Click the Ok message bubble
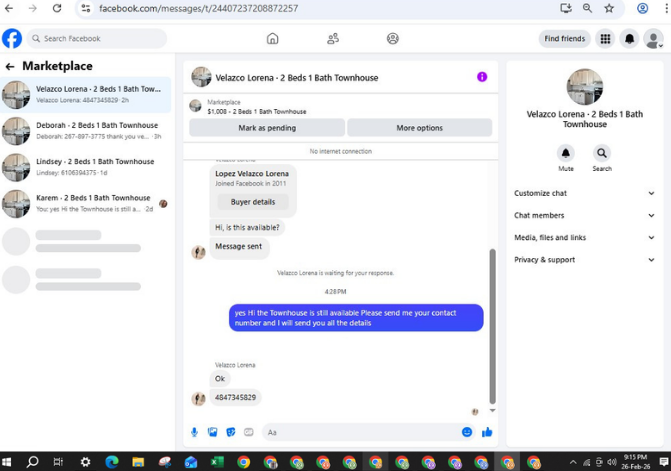Screen dimensions: 671x471 (220, 379)
